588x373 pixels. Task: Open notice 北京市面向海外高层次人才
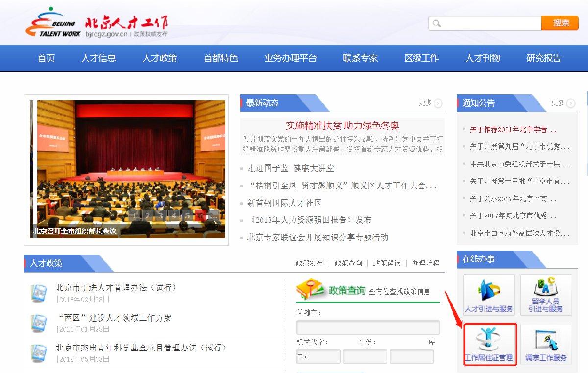519,233
